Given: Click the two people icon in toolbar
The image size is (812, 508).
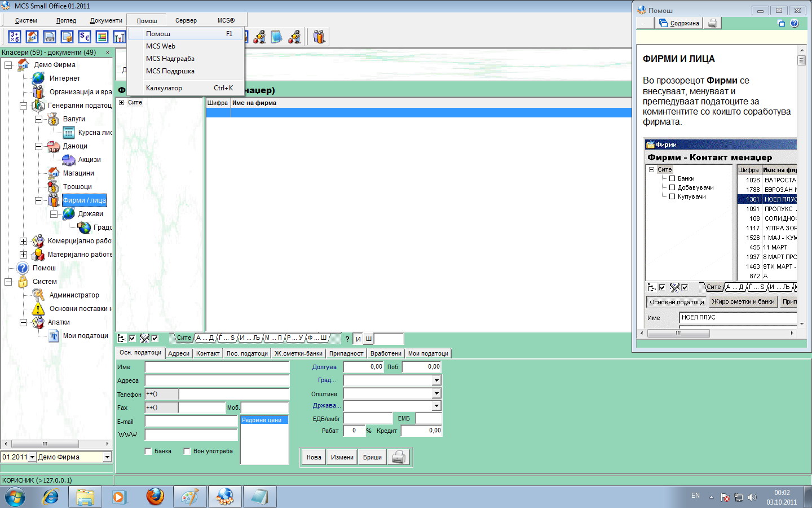Looking at the screenshot, I should pos(319,37).
